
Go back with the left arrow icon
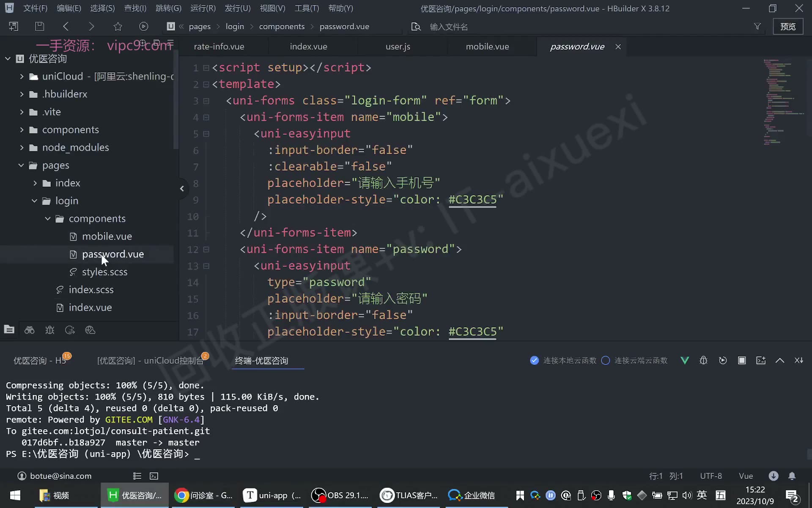66,26
